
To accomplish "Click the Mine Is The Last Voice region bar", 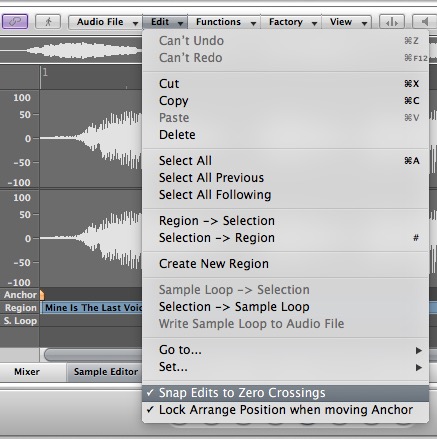I will pyautogui.click(x=92, y=308).
